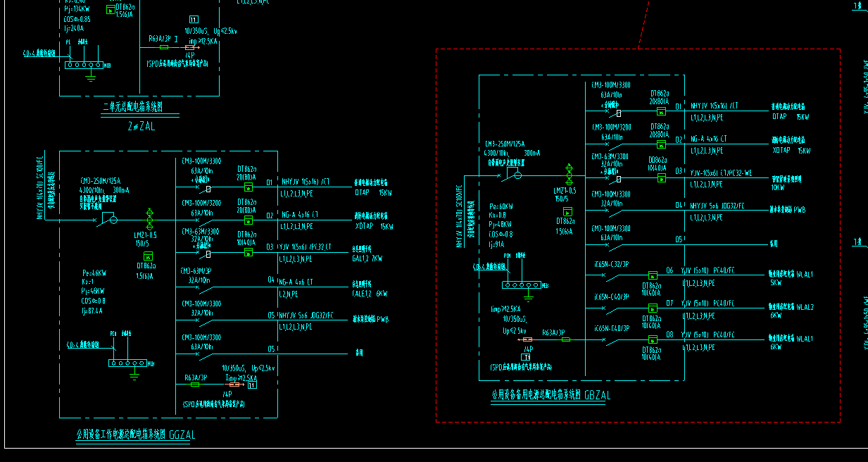Screen dimensions: 868x462
Task: Select XDTAP 15KW label in GBZAL
Action: [x=791, y=151]
